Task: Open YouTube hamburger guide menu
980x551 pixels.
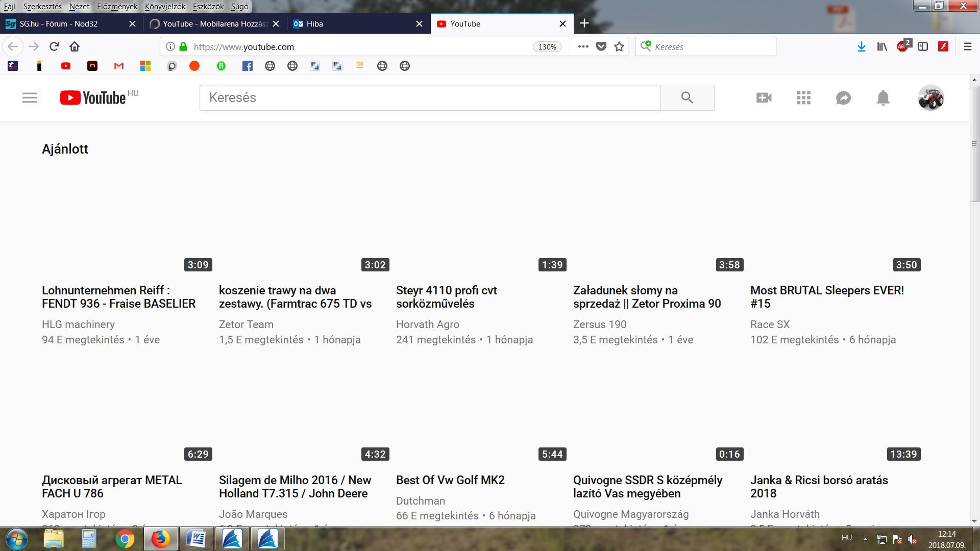Action: (x=30, y=97)
